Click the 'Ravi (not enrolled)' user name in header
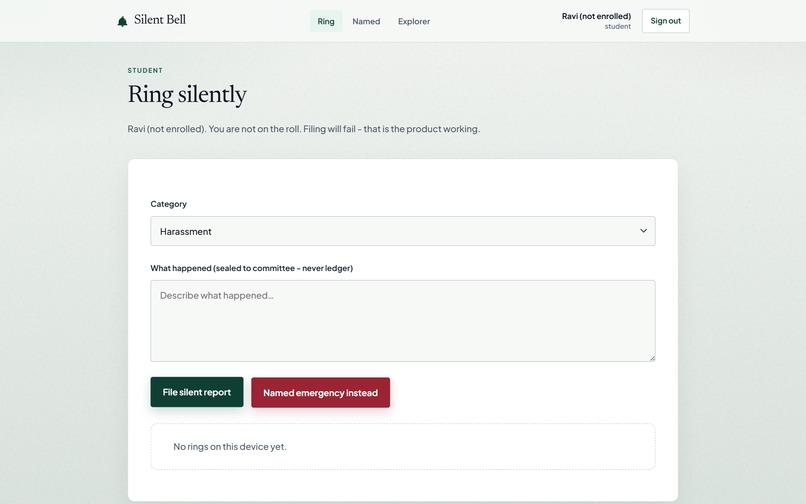Image resolution: width=806 pixels, height=504 pixels. click(596, 16)
